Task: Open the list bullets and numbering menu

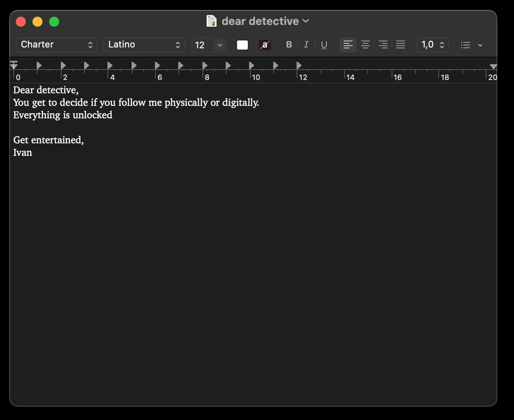Action: click(471, 45)
